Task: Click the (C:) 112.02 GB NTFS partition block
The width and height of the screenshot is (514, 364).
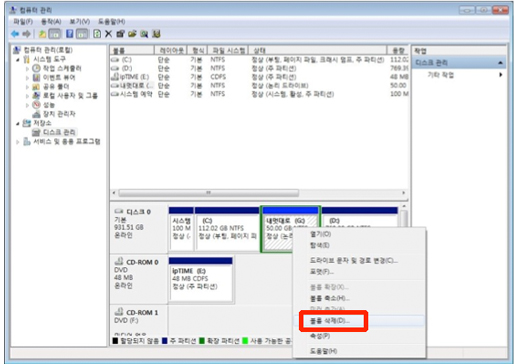Action: (x=227, y=229)
